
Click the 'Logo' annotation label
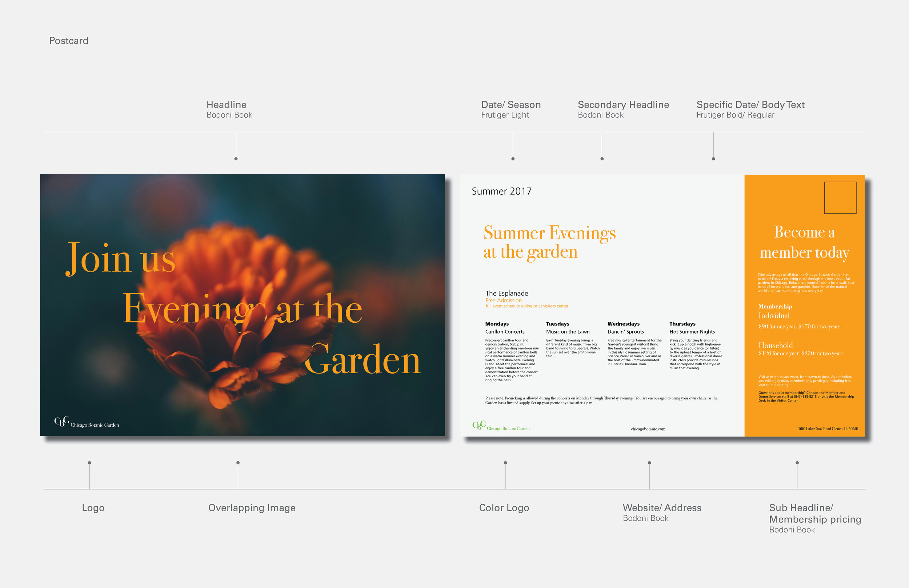click(93, 508)
